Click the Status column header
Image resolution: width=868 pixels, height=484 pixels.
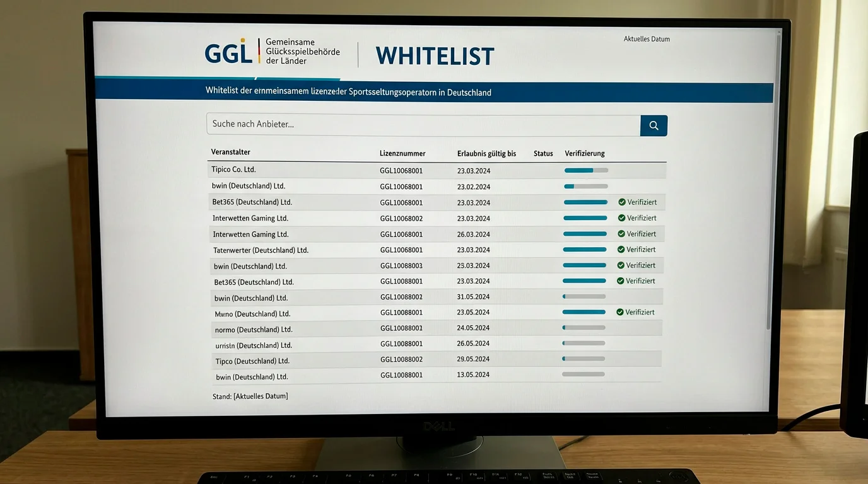(543, 153)
